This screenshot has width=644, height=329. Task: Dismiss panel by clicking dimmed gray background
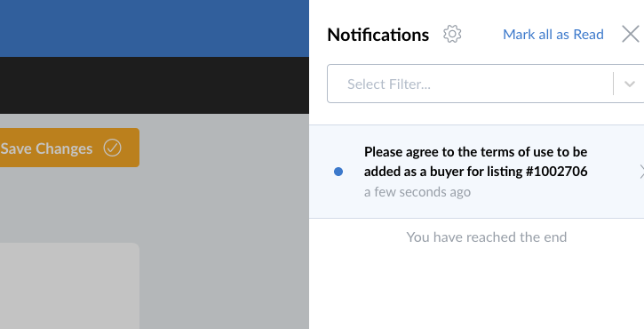(224, 222)
